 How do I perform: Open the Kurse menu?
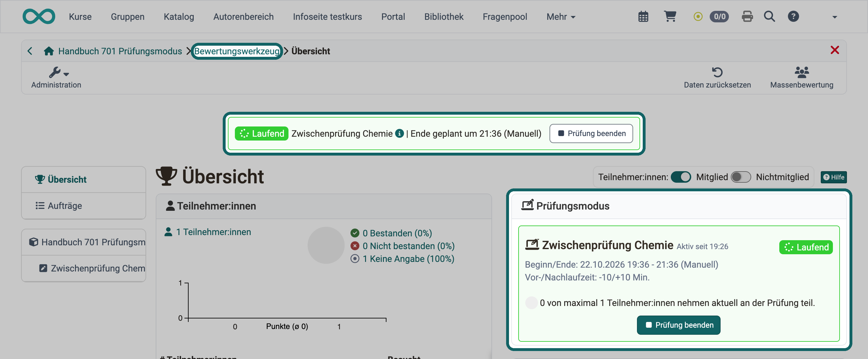[x=80, y=17]
